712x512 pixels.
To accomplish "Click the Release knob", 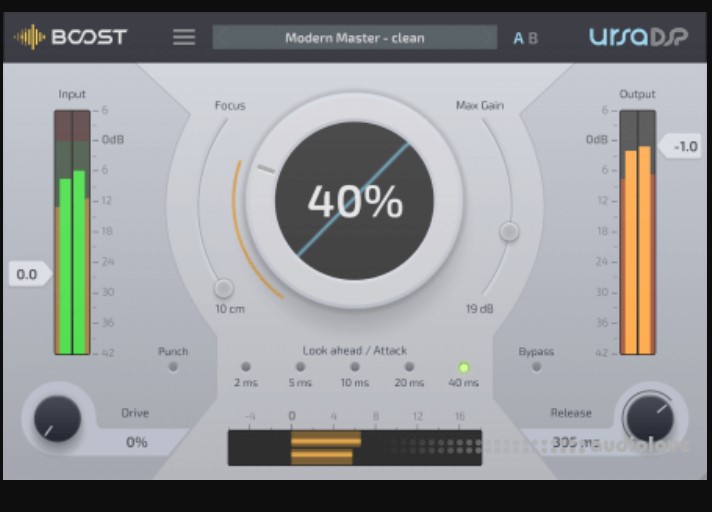I will (x=649, y=418).
